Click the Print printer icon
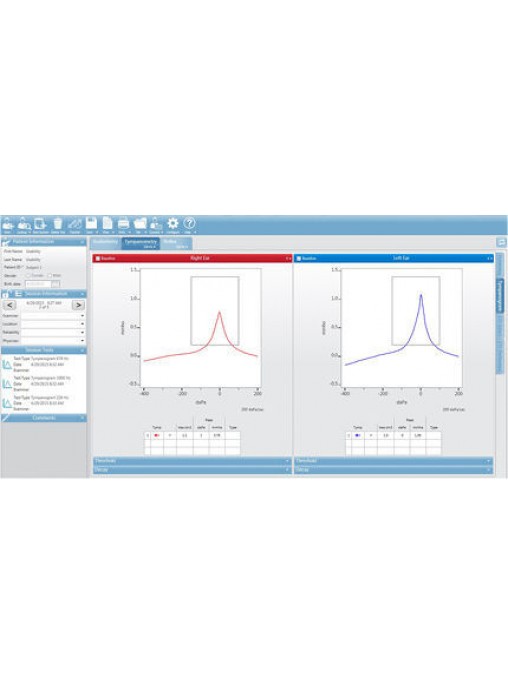The height and width of the screenshot is (696, 508). tap(123, 223)
